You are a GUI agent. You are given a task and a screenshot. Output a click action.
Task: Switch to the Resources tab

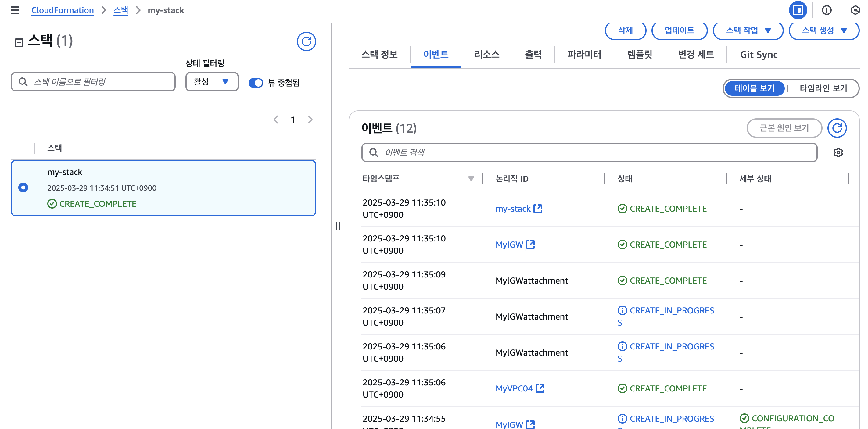(486, 54)
